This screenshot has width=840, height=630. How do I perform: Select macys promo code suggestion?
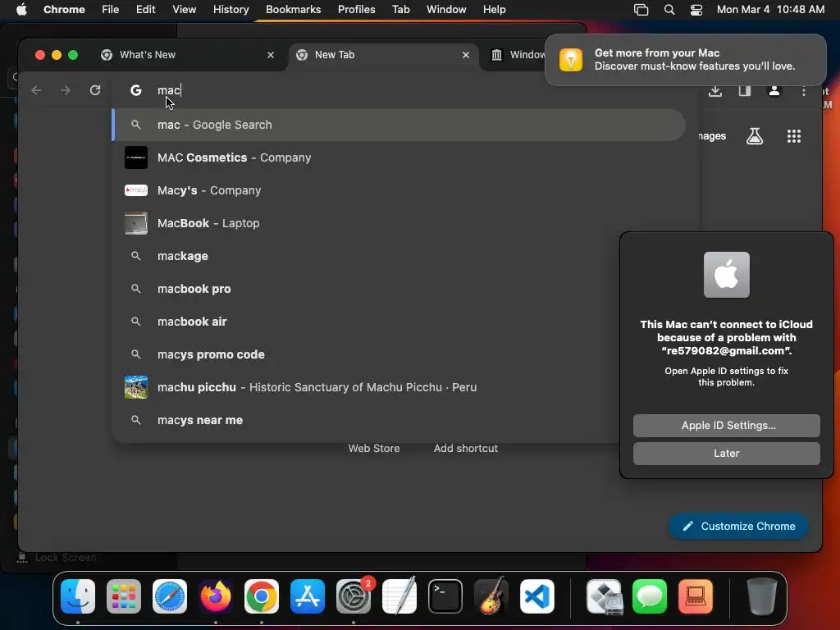pyautogui.click(x=367, y=354)
